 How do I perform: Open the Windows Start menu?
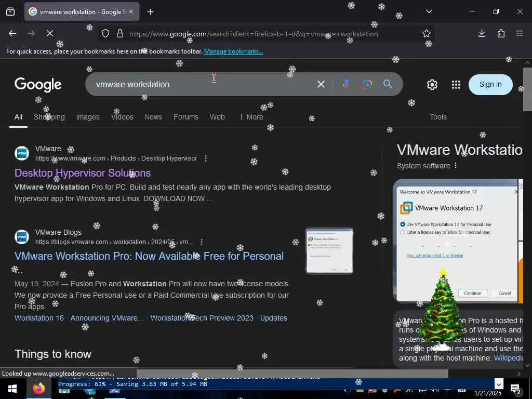(x=12, y=389)
